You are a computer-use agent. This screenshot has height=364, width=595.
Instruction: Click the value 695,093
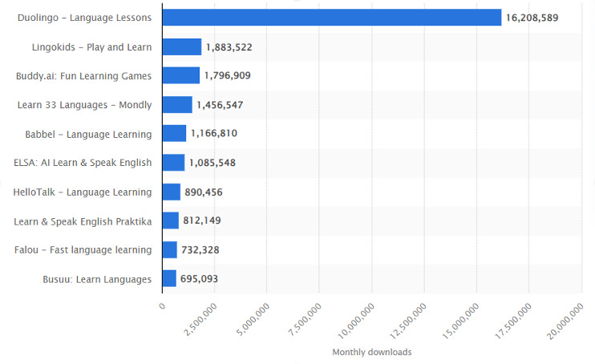[x=199, y=279]
